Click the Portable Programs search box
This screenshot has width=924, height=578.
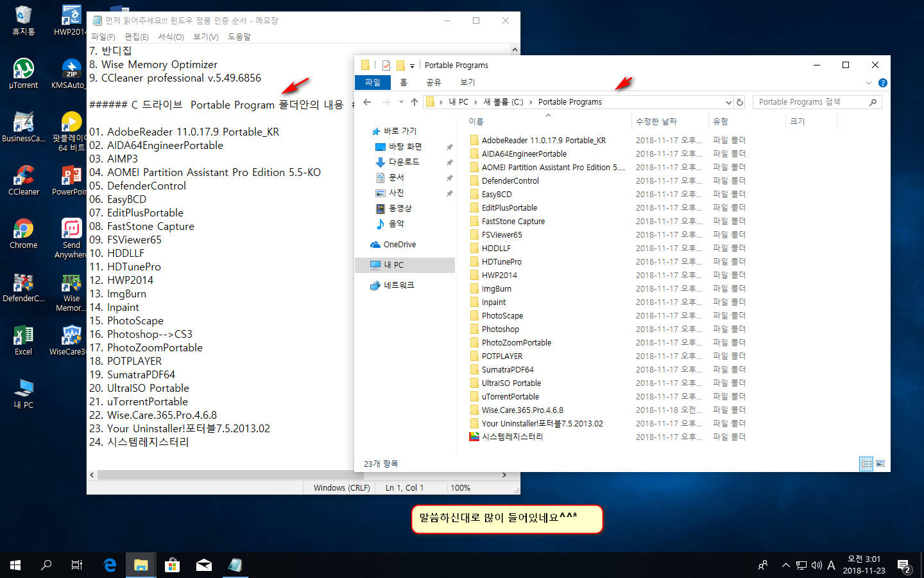click(x=817, y=102)
